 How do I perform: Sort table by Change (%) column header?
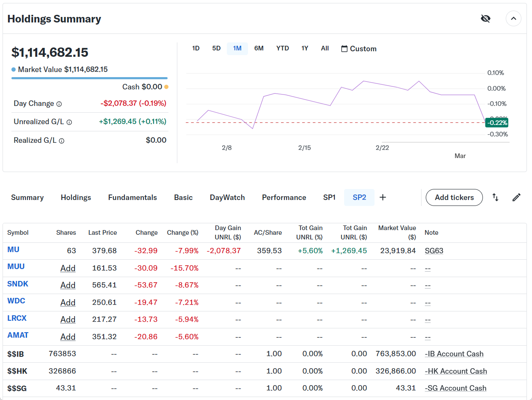[x=182, y=233]
